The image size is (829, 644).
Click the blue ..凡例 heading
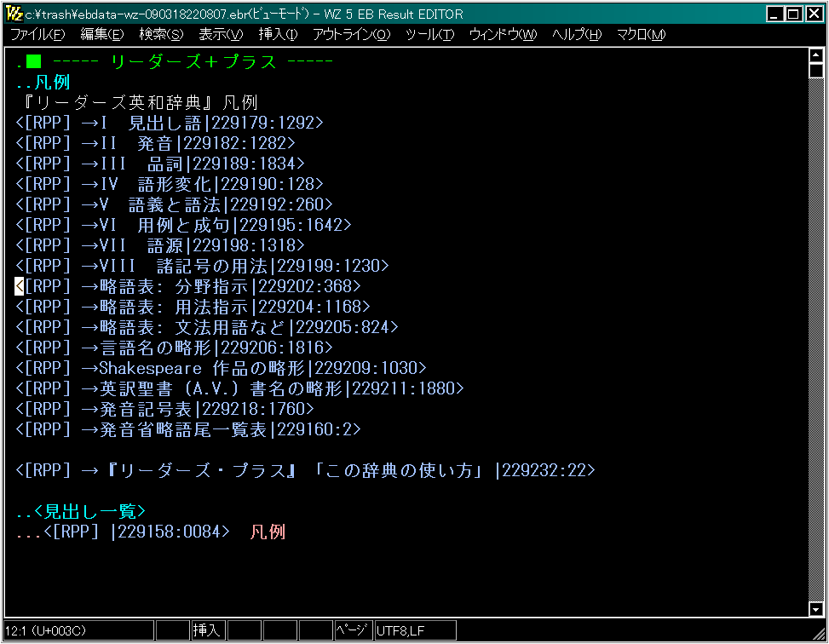43,82
